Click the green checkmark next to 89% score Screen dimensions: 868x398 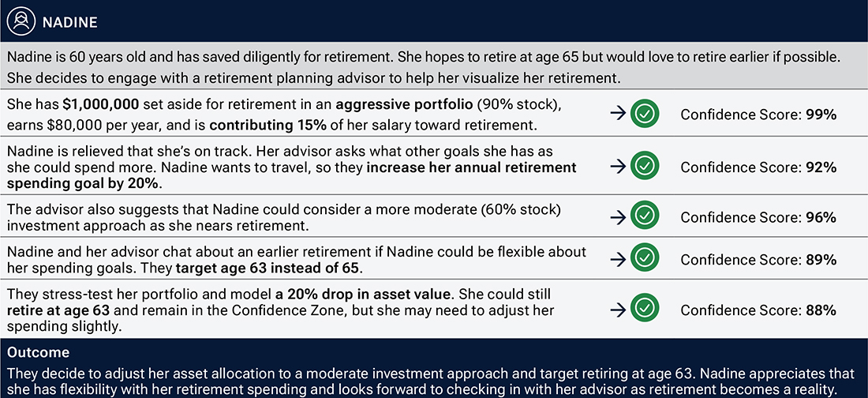pos(645,260)
